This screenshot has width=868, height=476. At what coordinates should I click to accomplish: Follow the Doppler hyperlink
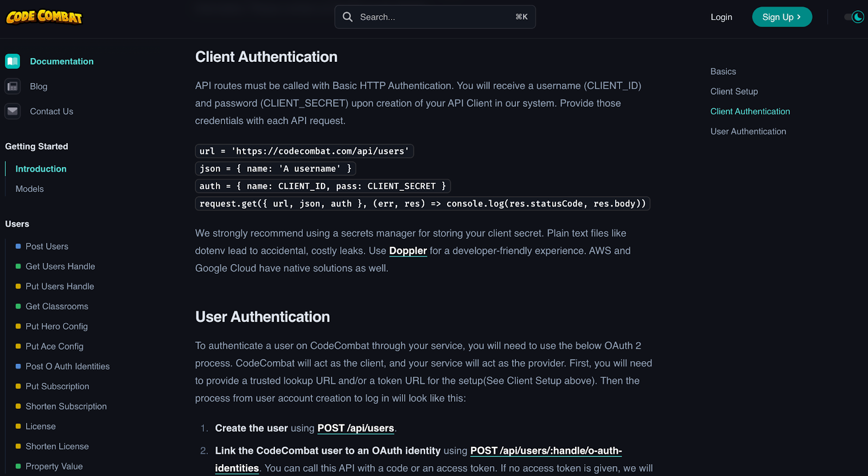(408, 250)
